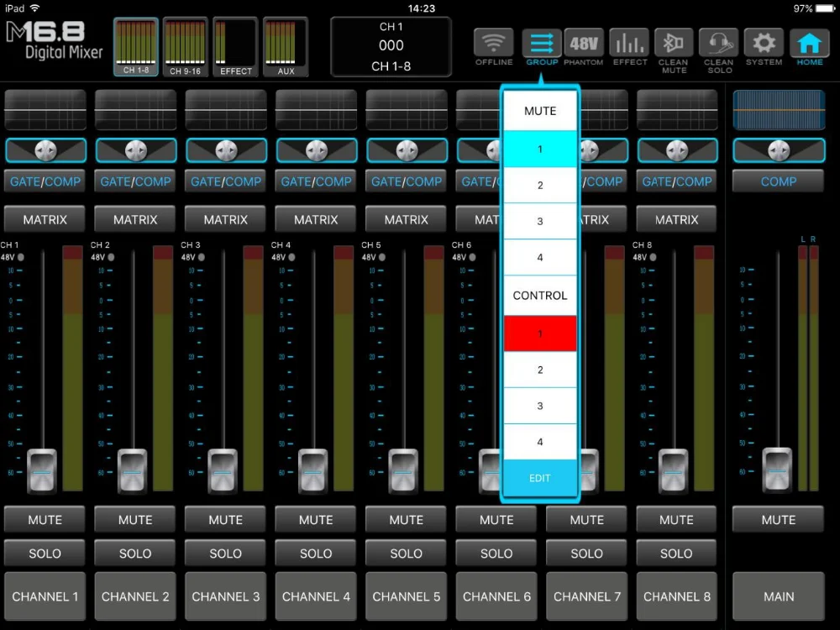Switch to the CH 9-16 layer tab

[x=186, y=46]
